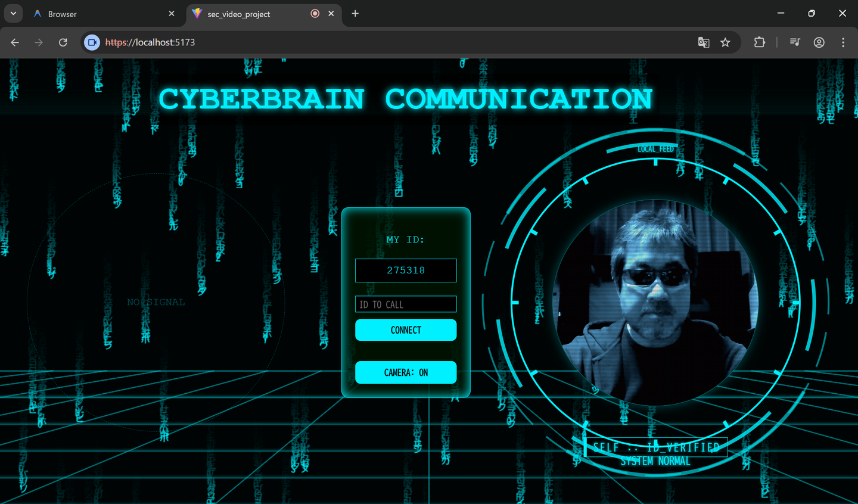Open the Chrome three-dot menu
The height and width of the screenshot is (504, 858).
(843, 42)
